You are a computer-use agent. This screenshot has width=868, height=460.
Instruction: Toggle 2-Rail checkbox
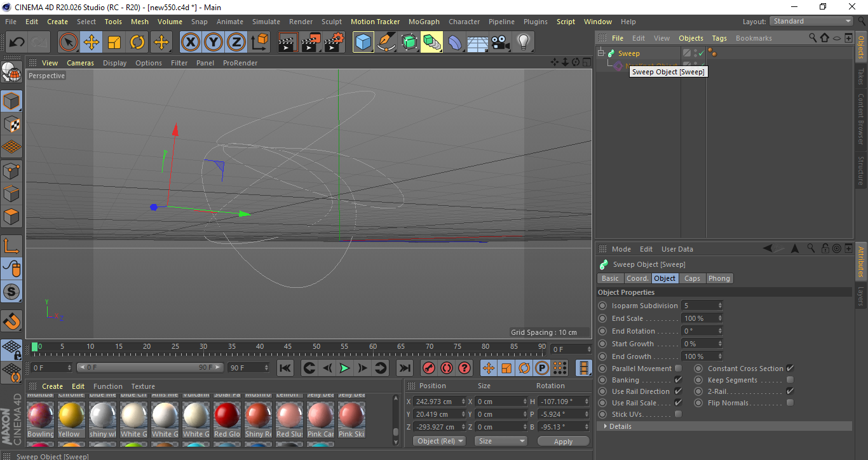pyautogui.click(x=790, y=391)
